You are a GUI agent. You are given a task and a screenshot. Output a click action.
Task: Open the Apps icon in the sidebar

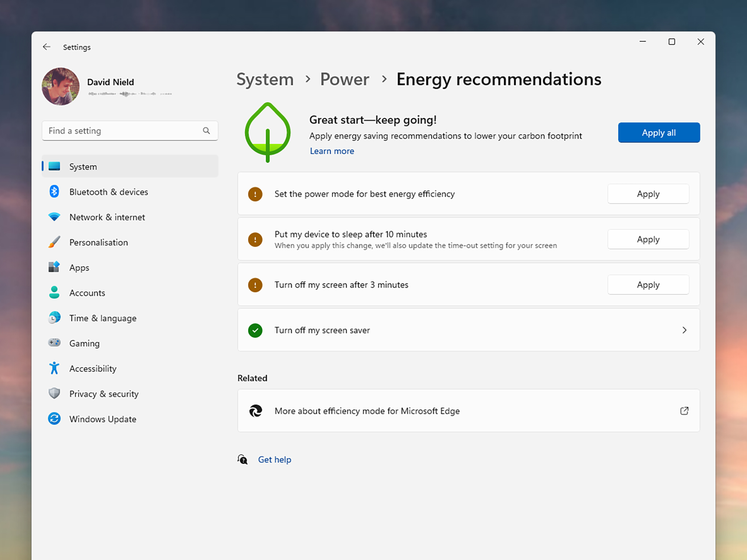click(55, 267)
